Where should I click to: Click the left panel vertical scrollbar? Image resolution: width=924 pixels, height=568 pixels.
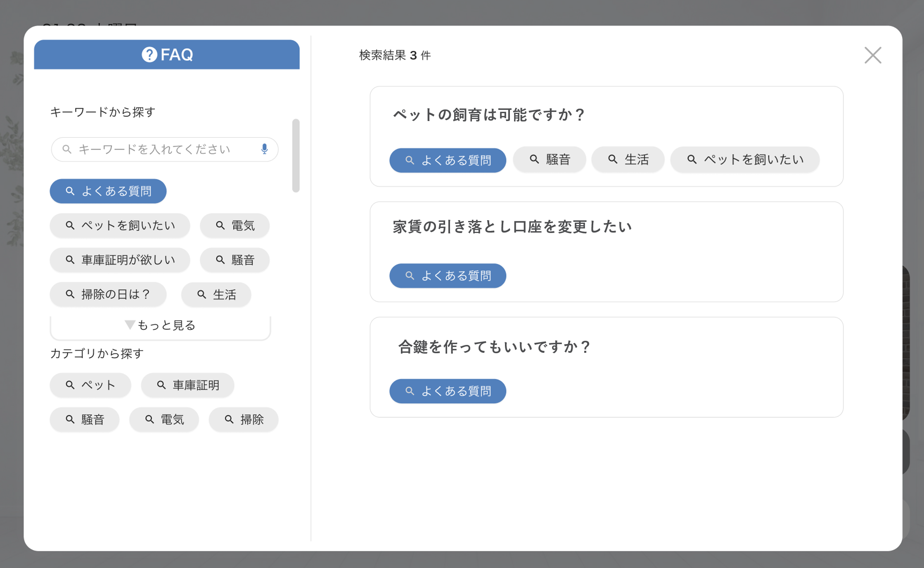296,156
